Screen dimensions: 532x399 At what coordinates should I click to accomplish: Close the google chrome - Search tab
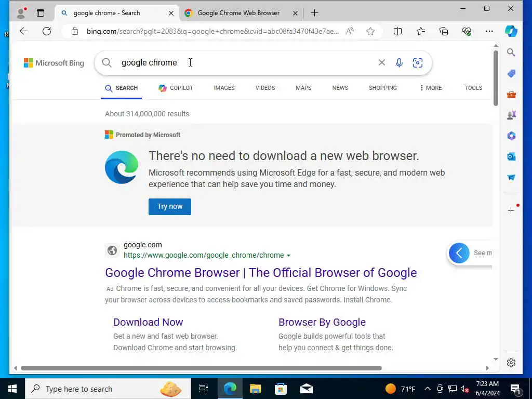click(x=171, y=13)
